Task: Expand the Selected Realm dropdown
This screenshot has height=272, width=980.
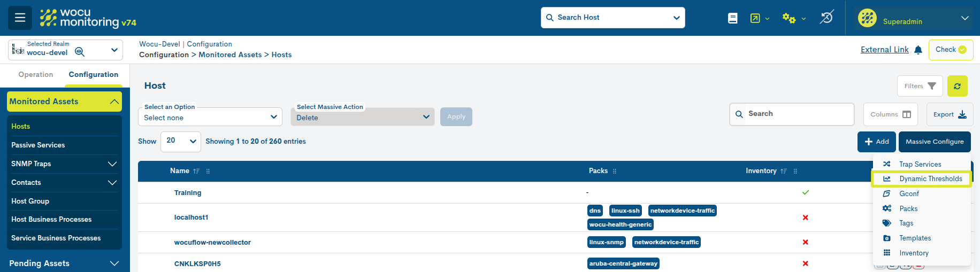Action: coord(114,50)
